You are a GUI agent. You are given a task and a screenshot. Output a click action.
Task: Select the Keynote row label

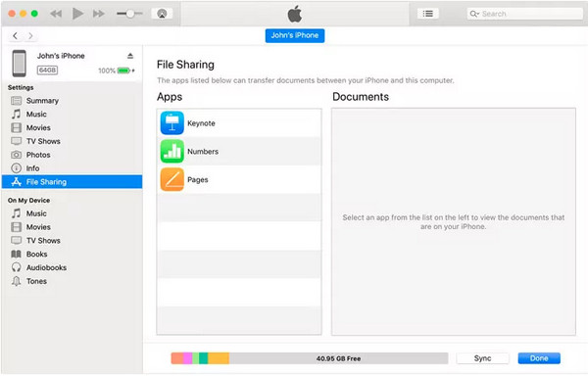[201, 123]
